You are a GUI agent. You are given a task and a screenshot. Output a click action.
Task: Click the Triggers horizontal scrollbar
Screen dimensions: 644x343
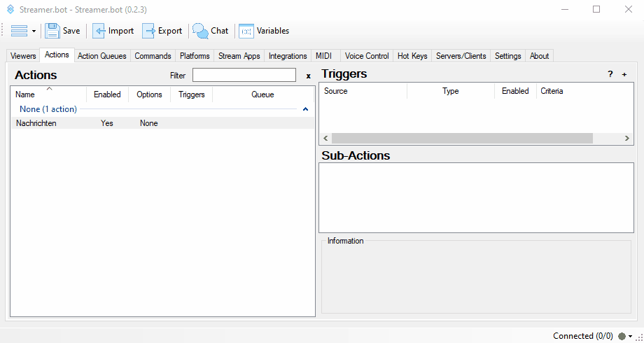point(462,139)
